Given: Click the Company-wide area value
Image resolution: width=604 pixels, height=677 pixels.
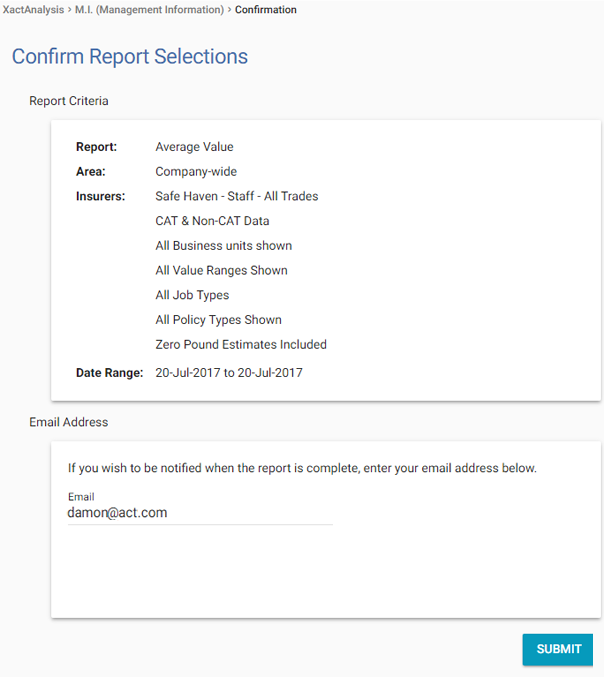Looking at the screenshot, I should click(x=196, y=172).
